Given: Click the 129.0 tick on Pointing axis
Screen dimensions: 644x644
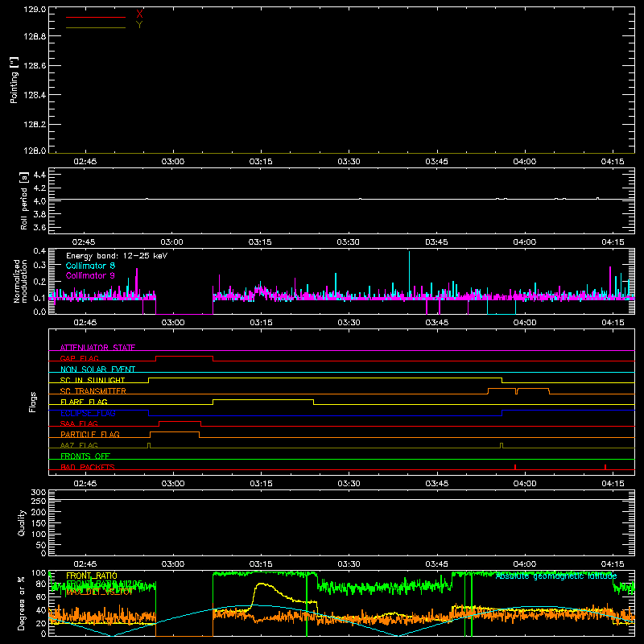Looking at the screenshot, I should [35, 9].
